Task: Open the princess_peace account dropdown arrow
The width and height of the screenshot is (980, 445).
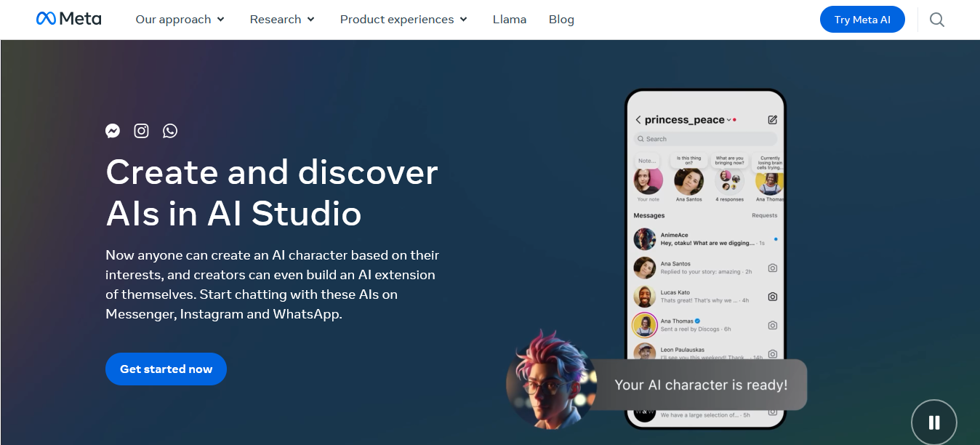Action: point(728,120)
